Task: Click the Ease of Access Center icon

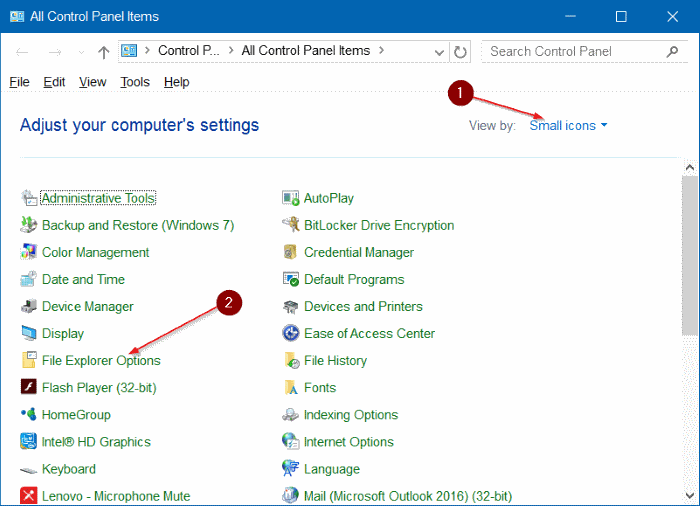Action: (x=291, y=333)
